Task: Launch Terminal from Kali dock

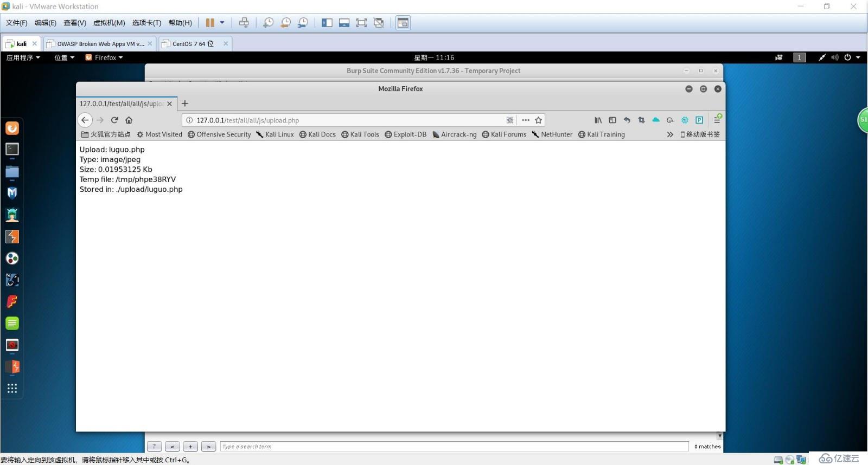Action: (12, 149)
